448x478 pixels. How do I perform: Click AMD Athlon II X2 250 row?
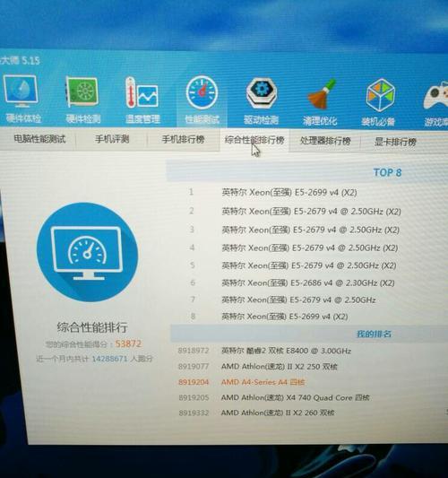279,366
